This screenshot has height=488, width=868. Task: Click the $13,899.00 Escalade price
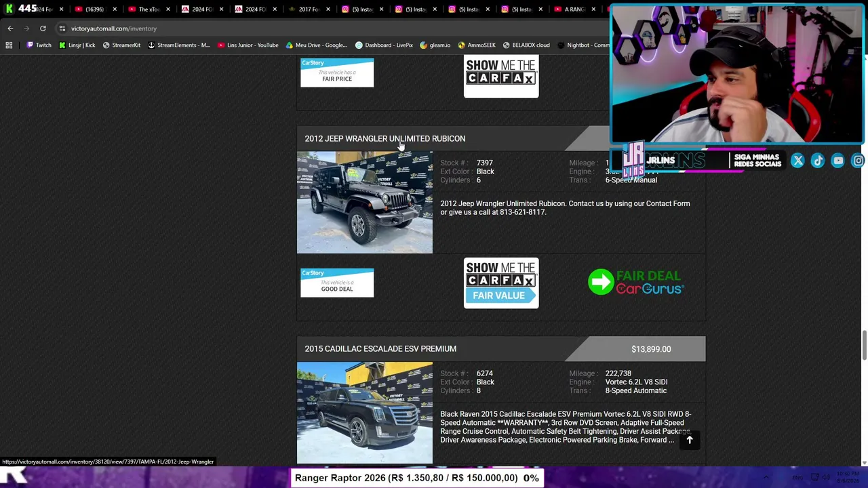tap(651, 349)
